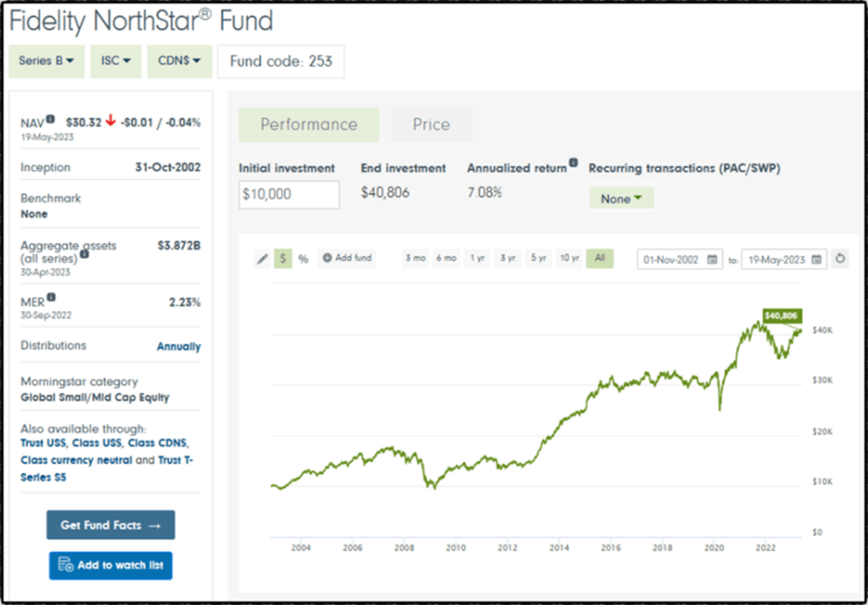Switch to the Price tab
This screenshot has height=605, width=868.
pyautogui.click(x=431, y=125)
